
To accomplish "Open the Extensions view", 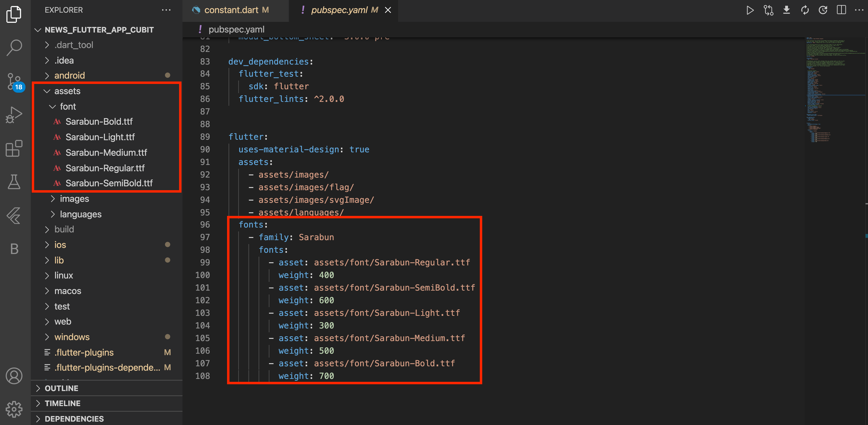I will pyautogui.click(x=14, y=148).
